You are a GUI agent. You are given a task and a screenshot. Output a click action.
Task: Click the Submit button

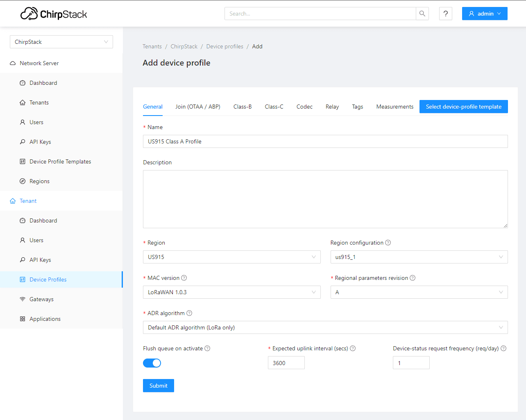(158, 386)
